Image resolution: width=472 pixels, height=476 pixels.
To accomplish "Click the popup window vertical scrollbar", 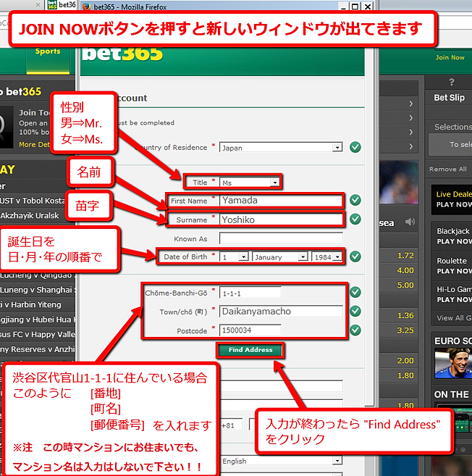I will pyautogui.click(x=369, y=226).
